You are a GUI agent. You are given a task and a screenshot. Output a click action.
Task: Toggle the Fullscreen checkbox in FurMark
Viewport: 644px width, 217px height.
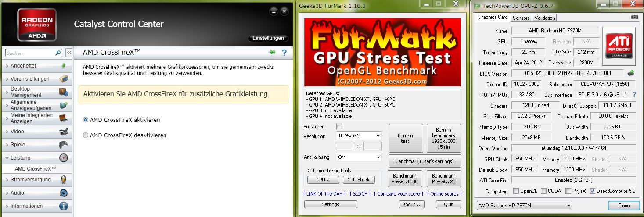pyautogui.click(x=339, y=127)
